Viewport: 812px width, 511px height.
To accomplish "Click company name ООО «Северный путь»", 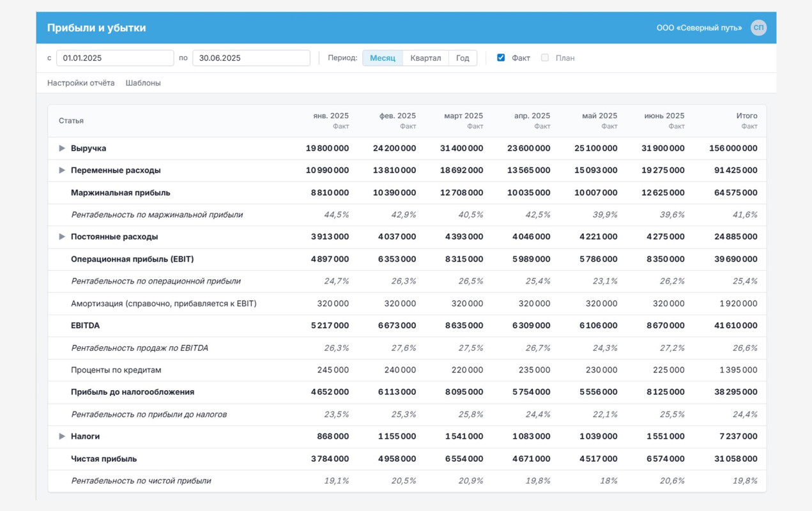I will tap(699, 28).
